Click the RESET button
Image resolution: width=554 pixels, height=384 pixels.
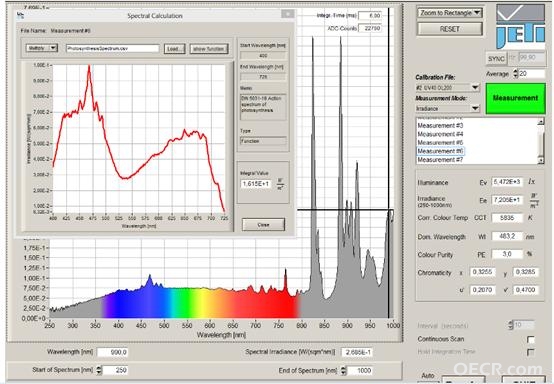coord(450,29)
